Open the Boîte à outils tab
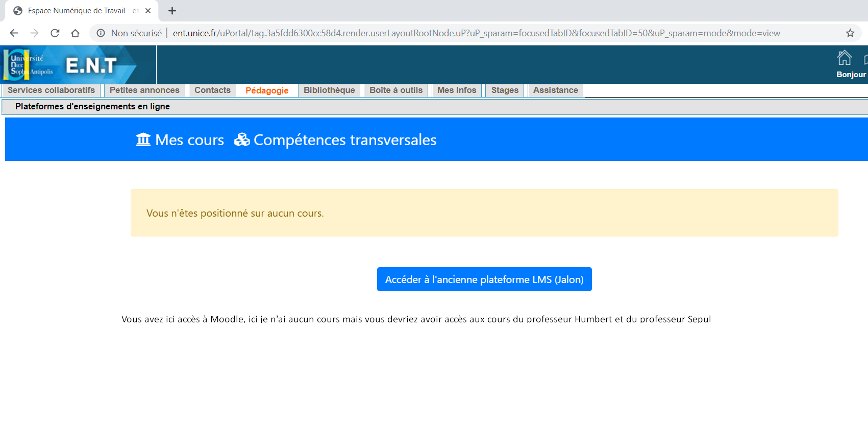This screenshot has height=424, width=868. tap(396, 90)
